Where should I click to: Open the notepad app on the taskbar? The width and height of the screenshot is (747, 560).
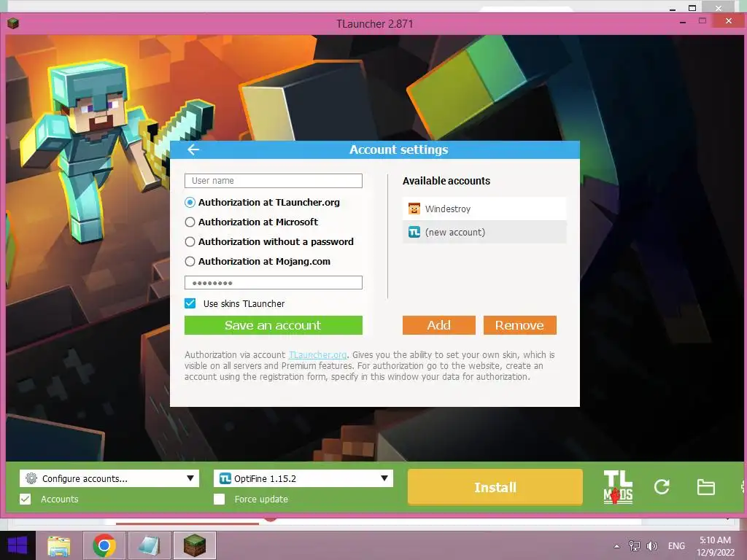point(149,545)
